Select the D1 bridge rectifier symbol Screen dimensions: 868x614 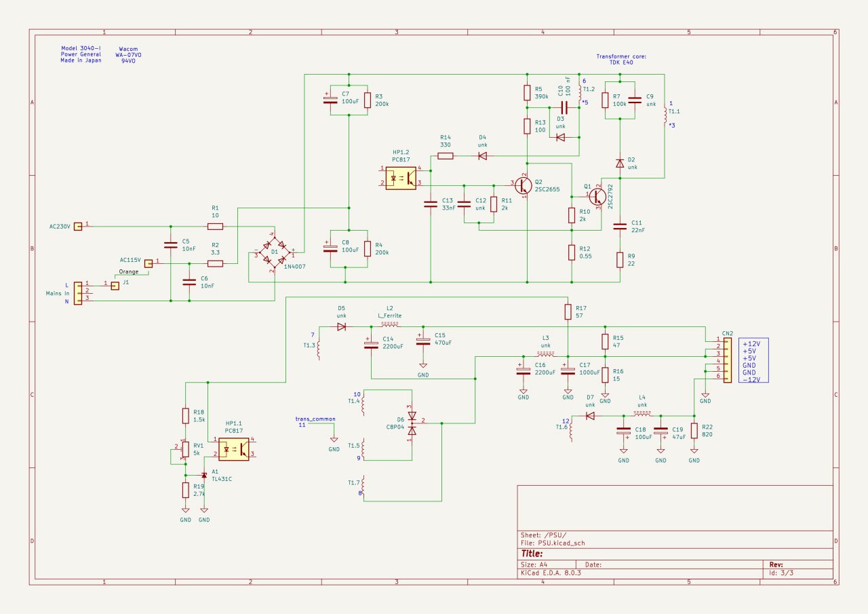pyautogui.click(x=274, y=252)
